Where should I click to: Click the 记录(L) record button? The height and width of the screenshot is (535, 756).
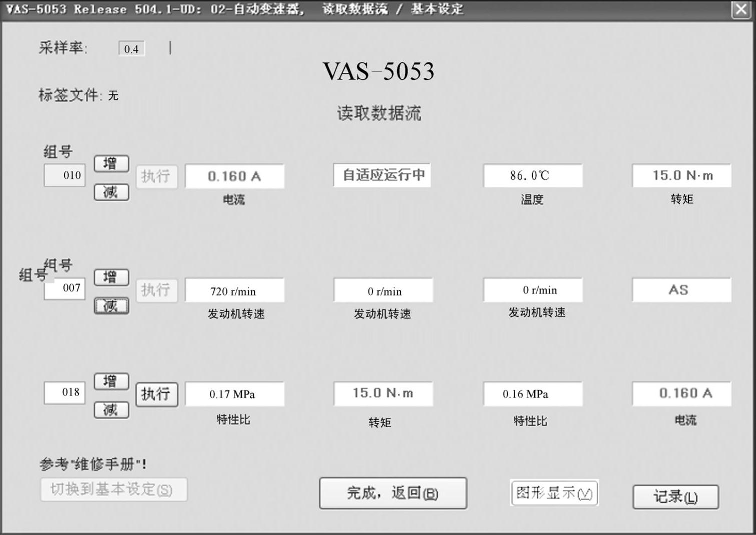click(x=676, y=497)
